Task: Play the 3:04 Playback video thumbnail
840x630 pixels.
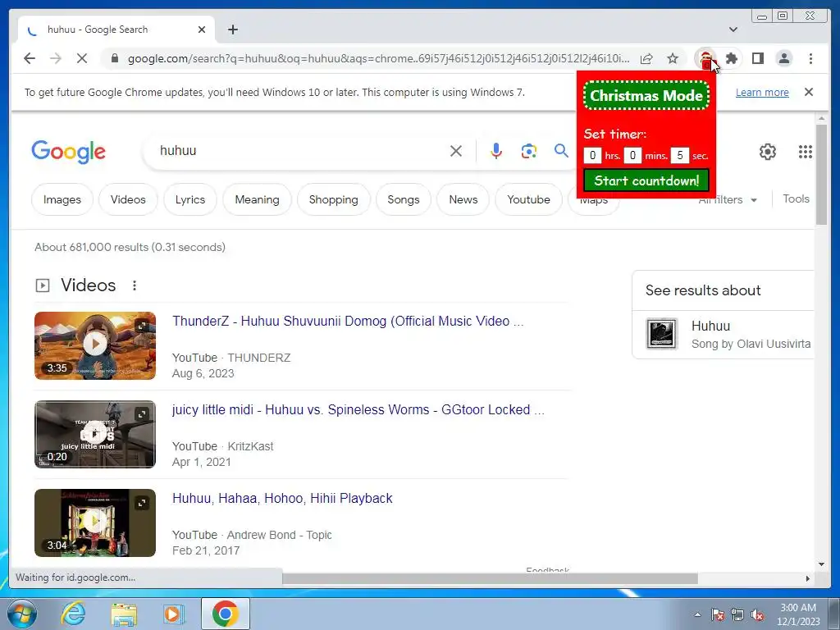Action: click(95, 523)
